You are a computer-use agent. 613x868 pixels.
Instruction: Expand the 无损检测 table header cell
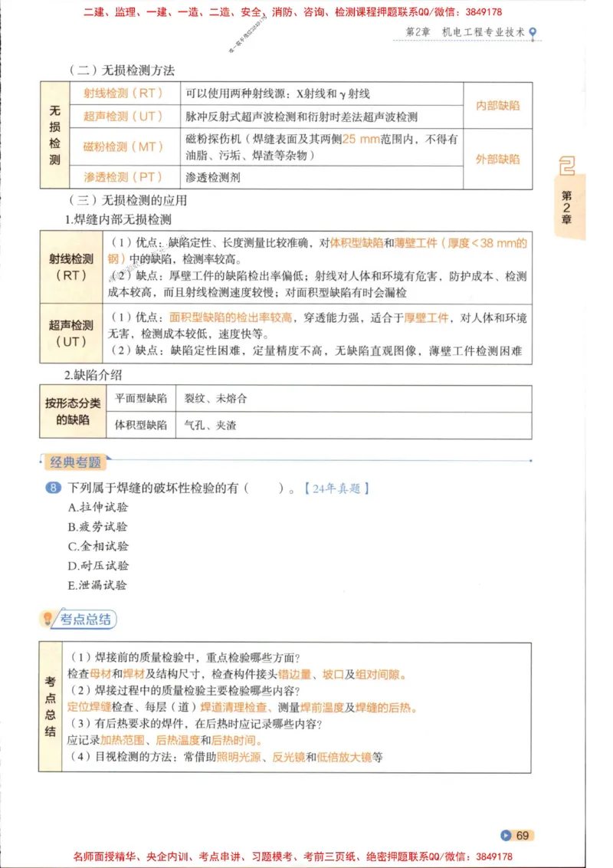click(x=54, y=136)
